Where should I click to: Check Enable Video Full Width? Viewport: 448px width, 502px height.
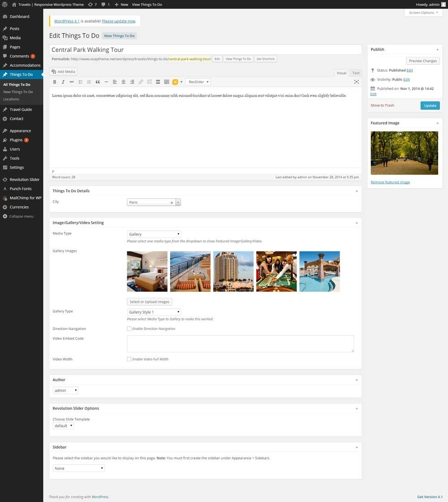point(129,359)
